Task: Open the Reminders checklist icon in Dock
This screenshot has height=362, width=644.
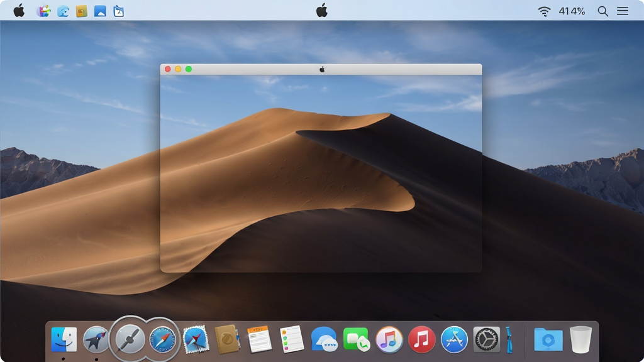Action: click(x=292, y=339)
